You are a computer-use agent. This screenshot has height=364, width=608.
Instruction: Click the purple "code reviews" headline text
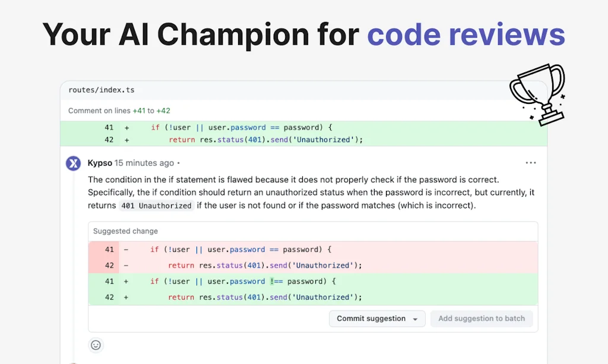465,34
